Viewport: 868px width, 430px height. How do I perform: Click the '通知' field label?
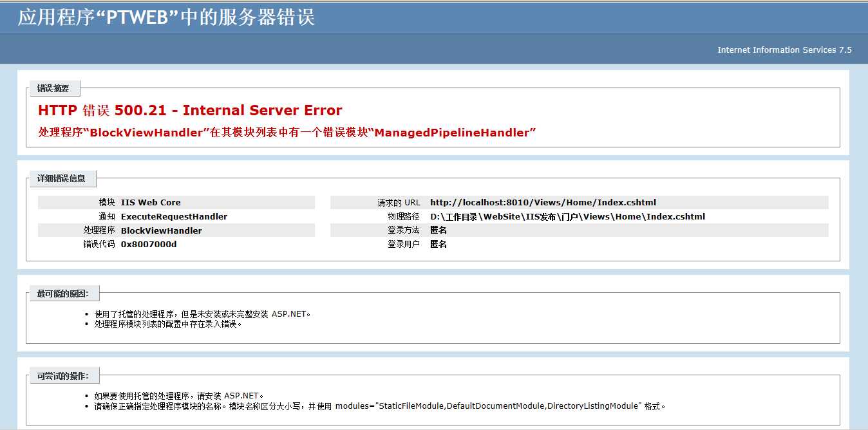point(107,216)
